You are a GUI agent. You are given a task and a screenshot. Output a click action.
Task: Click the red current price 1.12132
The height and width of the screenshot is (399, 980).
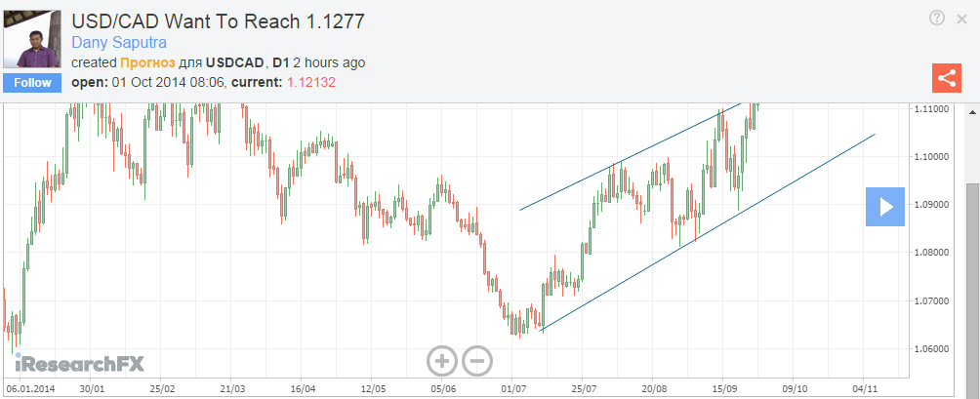tap(310, 82)
